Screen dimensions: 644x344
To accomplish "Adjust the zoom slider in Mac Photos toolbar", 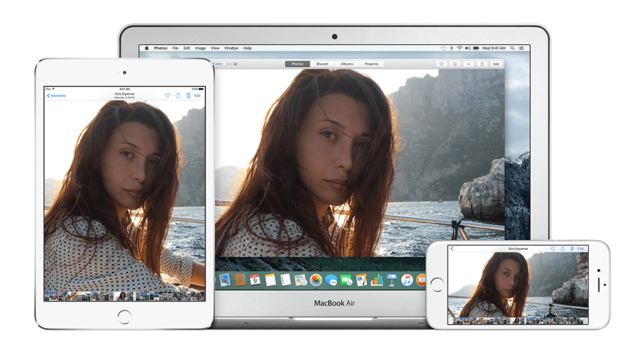I will pos(225,64).
